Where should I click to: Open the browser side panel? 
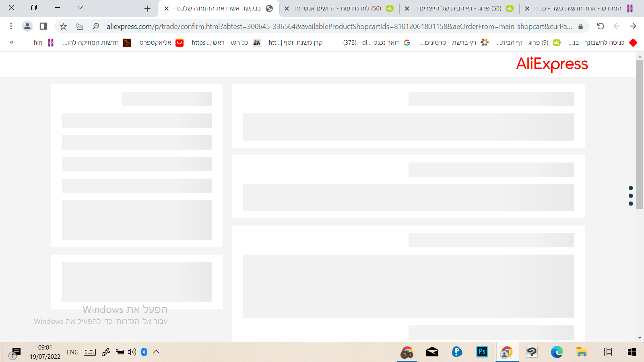43,26
